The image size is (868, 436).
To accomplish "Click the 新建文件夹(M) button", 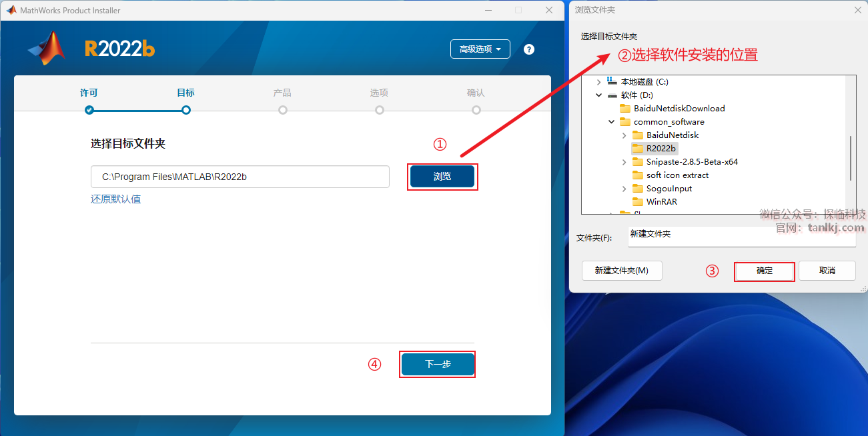I will 622,271.
